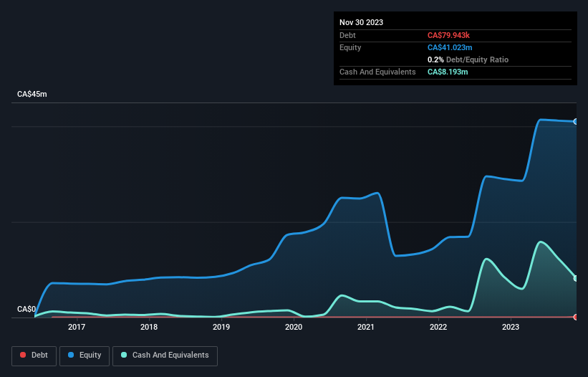Viewport: 588px width, 377px height.
Task: Select the 2019 axis label
Action: pos(221,327)
